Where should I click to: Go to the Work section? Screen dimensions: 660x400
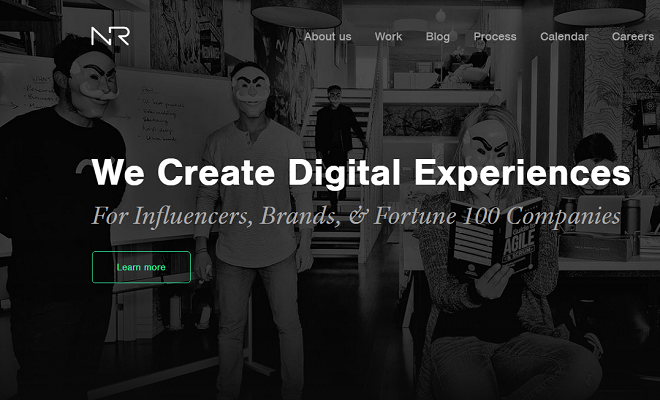[388, 37]
